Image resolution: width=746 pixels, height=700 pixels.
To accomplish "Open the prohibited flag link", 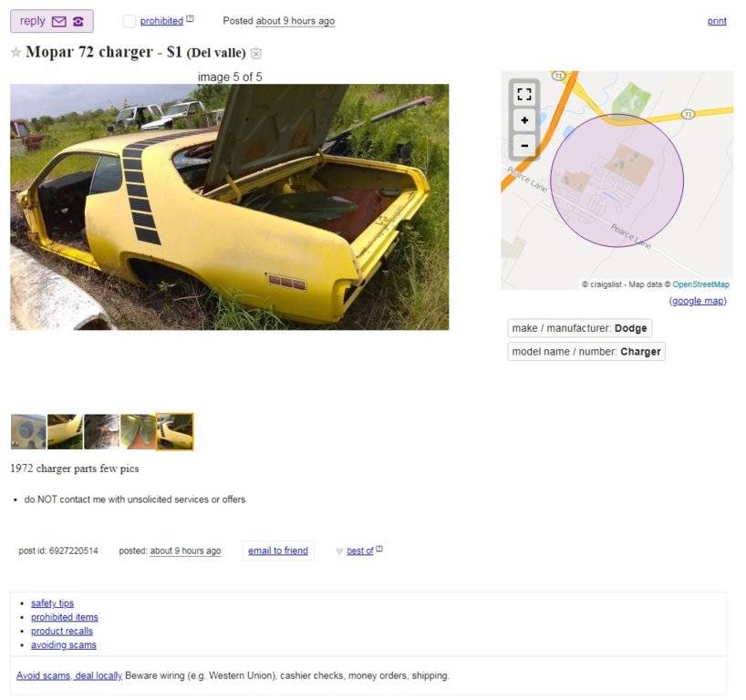I will tap(161, 21).
